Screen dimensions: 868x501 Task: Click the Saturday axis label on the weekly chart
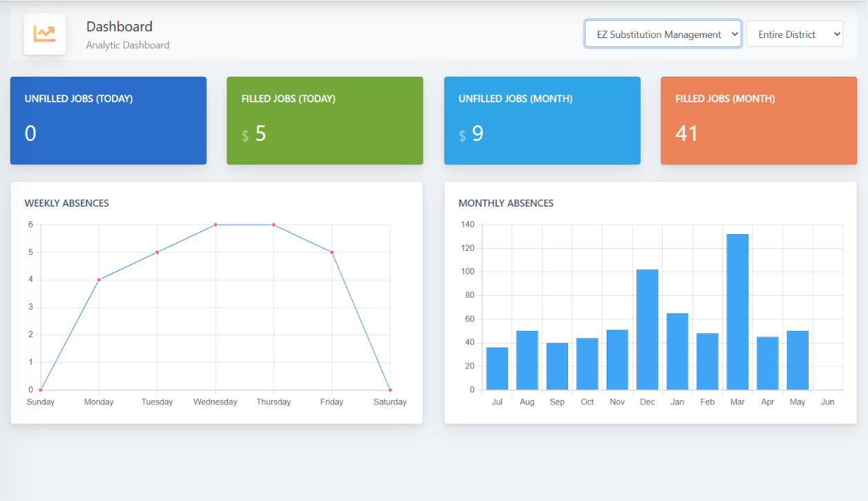point(390,401)
